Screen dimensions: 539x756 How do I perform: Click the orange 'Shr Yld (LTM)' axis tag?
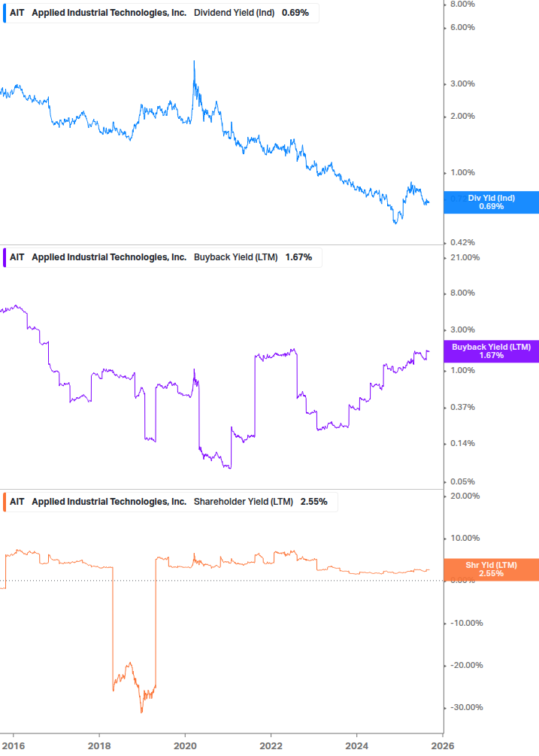tap(491, 569)
